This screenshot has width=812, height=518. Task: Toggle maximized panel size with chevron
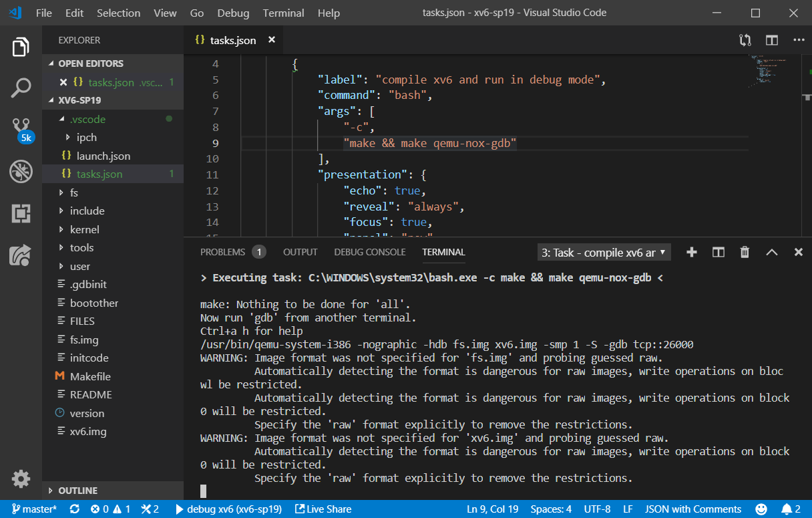[771, 252]
